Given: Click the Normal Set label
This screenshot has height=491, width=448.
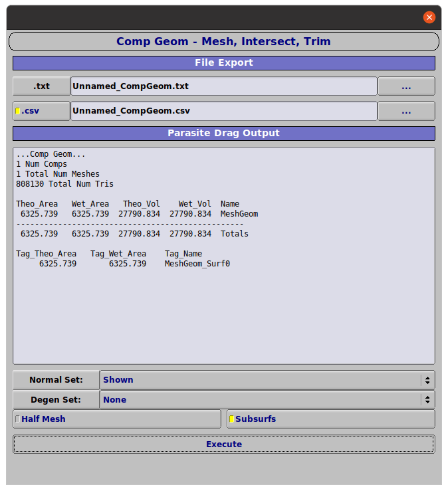Looking at the screenshot, I should click(x=56, y=380).
